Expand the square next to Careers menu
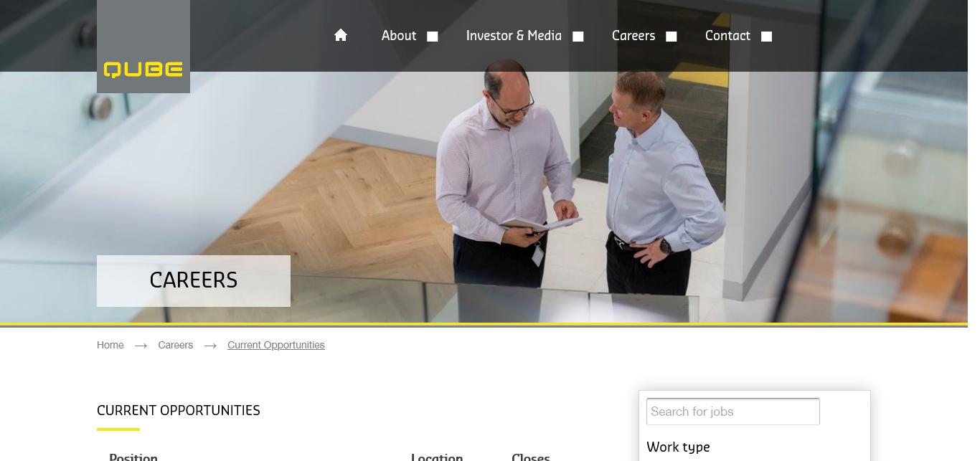This screenshot has width=980, height=461. [x=672, y=37]
